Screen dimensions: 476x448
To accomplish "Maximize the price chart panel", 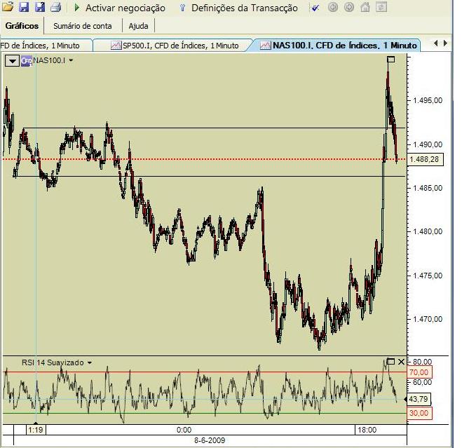I will pyautogui.click(x=391, y=60).
